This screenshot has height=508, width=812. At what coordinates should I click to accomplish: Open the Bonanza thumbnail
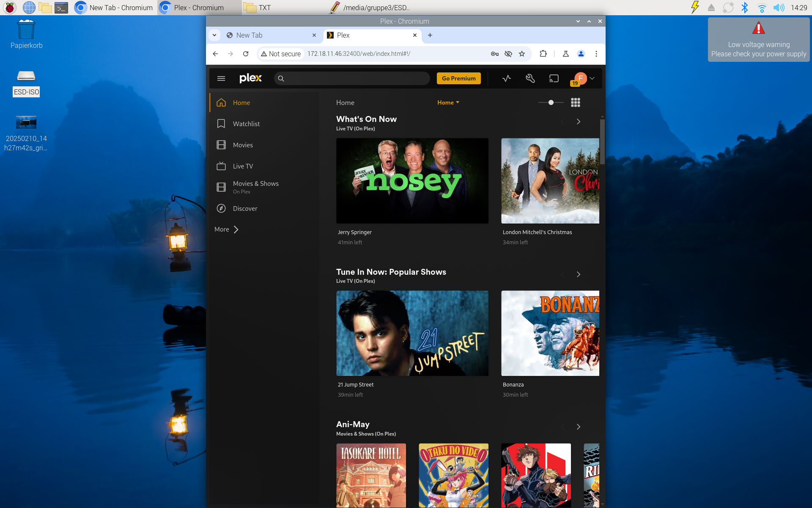[550, 333]
